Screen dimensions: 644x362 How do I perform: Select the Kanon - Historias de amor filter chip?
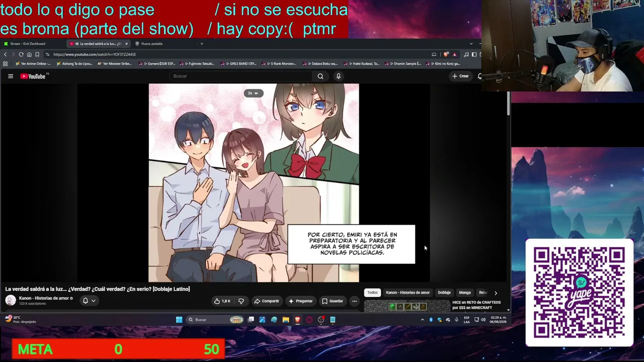408,293
